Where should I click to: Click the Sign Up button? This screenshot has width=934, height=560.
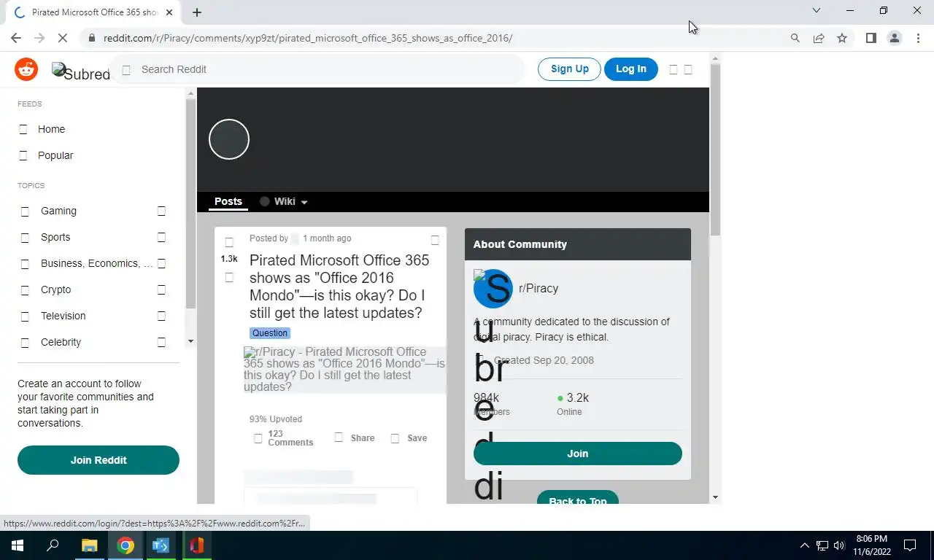(569, 69)
